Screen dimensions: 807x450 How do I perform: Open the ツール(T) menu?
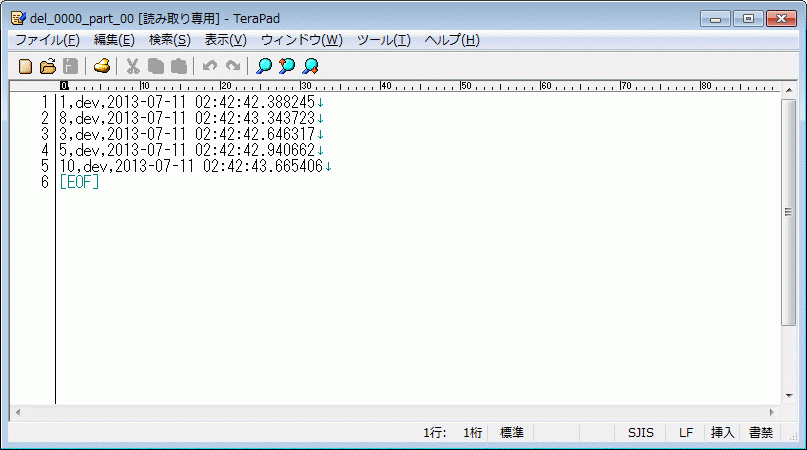tap(384, 40)
